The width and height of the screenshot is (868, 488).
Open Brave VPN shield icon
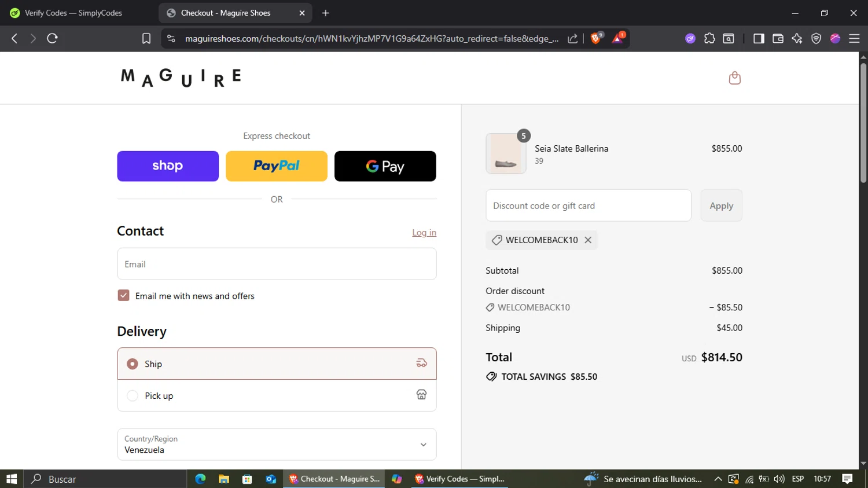[816, 38]
